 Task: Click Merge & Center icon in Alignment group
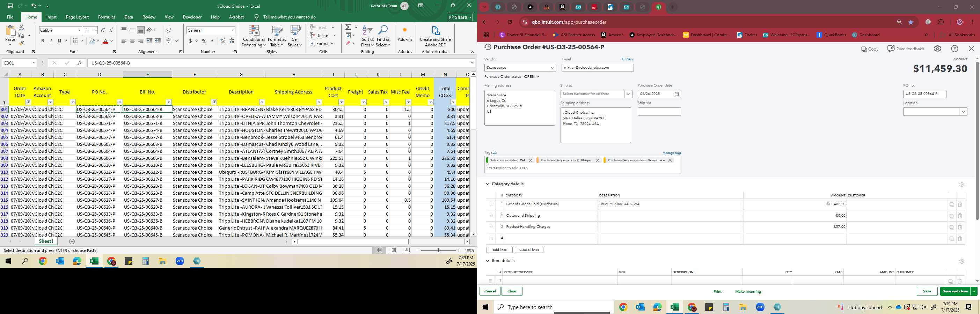click(x=169, y=41)
